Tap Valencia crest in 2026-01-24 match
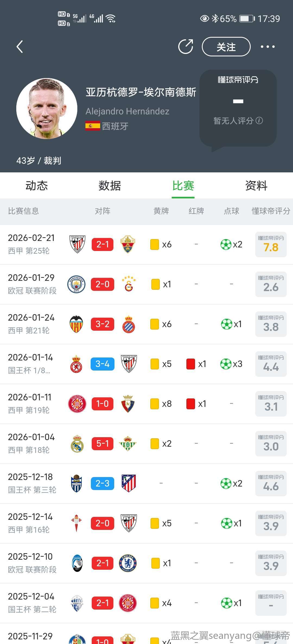The image size is (293, 644). point(76,324)
